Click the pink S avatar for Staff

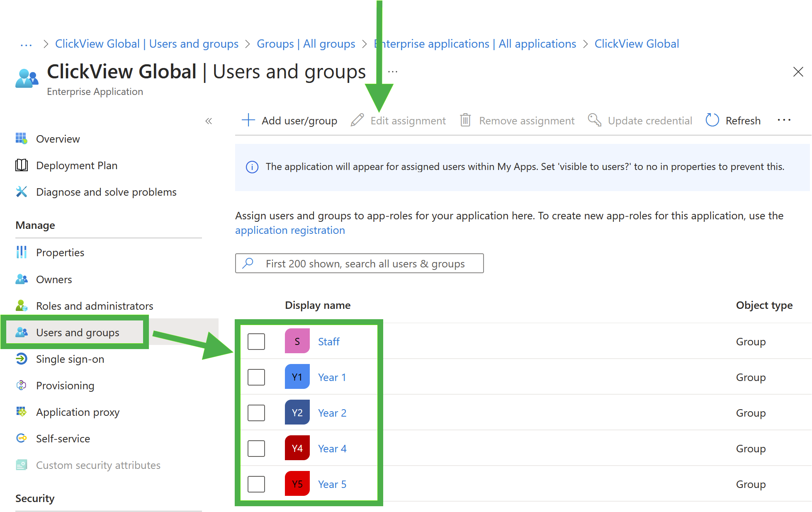point(297,341)
